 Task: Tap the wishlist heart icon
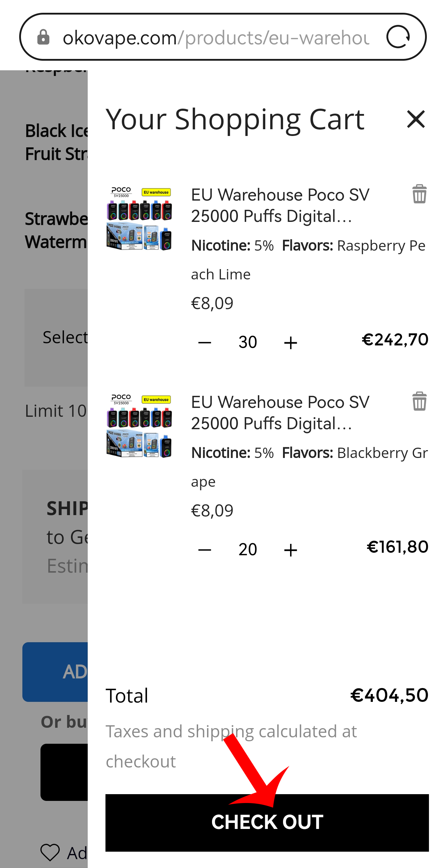point(50,852)
